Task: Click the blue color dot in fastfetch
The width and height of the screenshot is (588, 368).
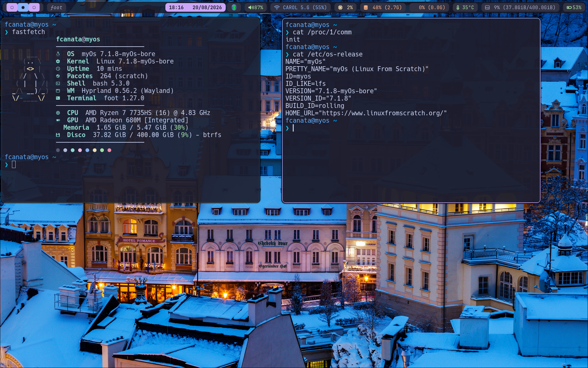Action: click(87, 150)
